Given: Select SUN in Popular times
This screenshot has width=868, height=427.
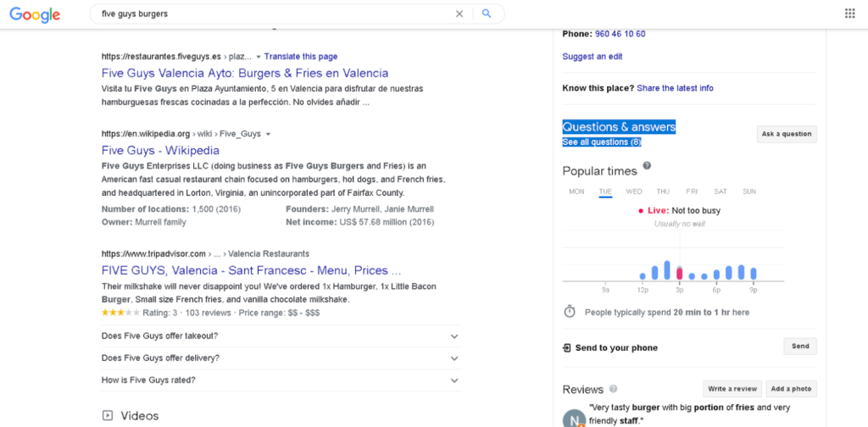Looking at the screenshot, I should (x=749, y=191).
